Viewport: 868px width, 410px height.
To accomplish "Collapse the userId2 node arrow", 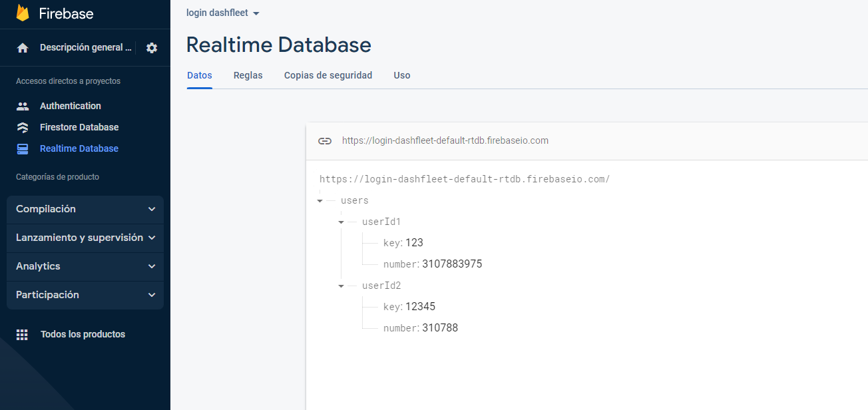I will tap(341, 286).
